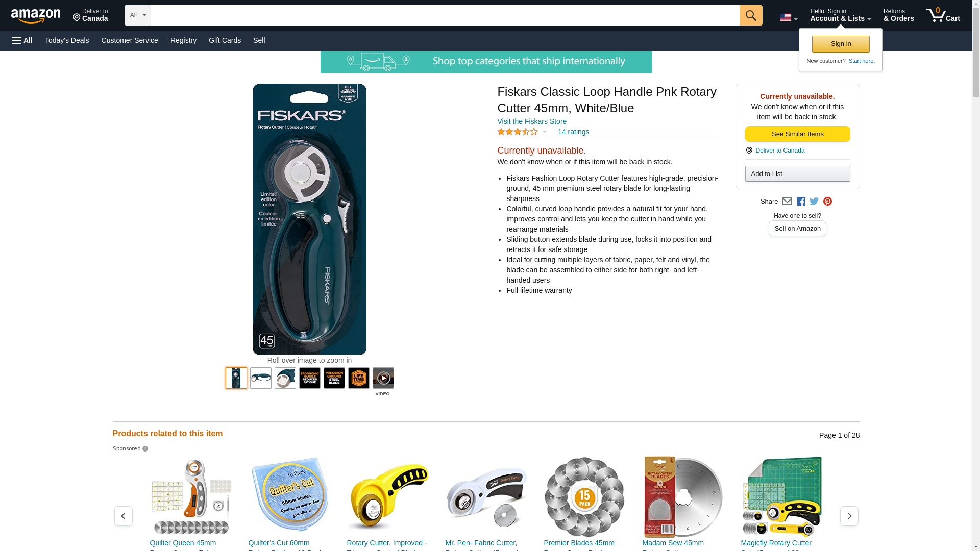The image size is (980, 551).
Task: Open the All hamburger menu
Action: [22, 40]
